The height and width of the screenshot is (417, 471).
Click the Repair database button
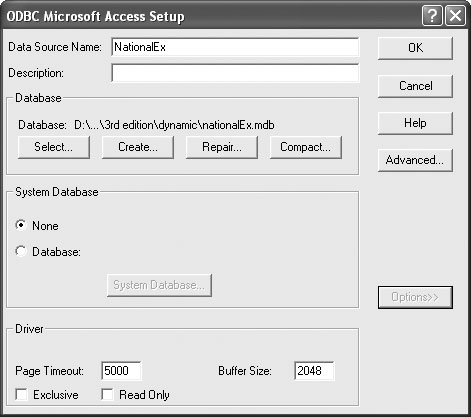click(222, 147)
